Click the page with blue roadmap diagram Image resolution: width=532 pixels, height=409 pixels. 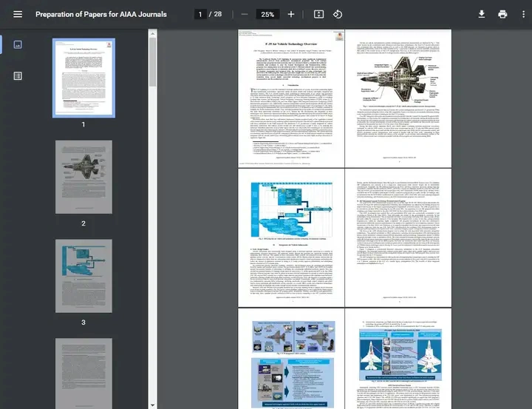(x=291, y=238)
